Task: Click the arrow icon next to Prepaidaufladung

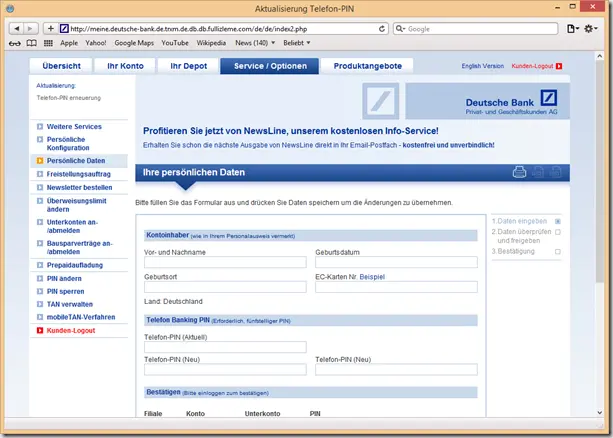Action: tap(40, 265)
